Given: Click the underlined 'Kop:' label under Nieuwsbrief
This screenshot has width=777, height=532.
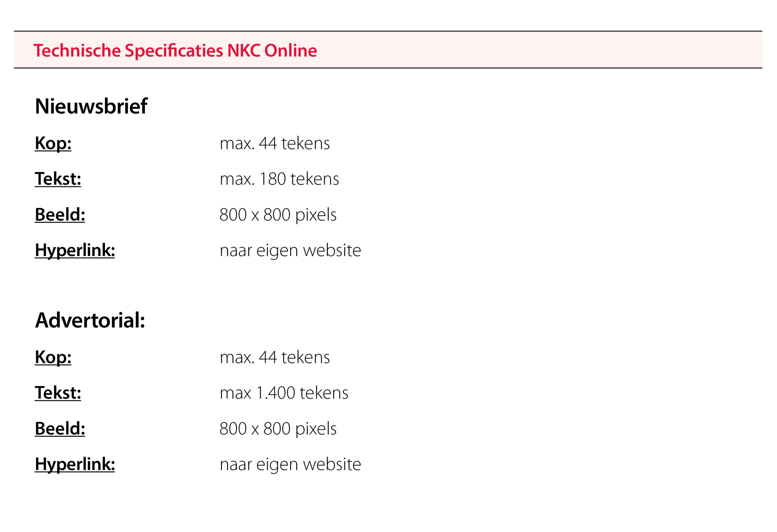Looking at the screenshot, I should pyautogui.click(x=53, y=143).
